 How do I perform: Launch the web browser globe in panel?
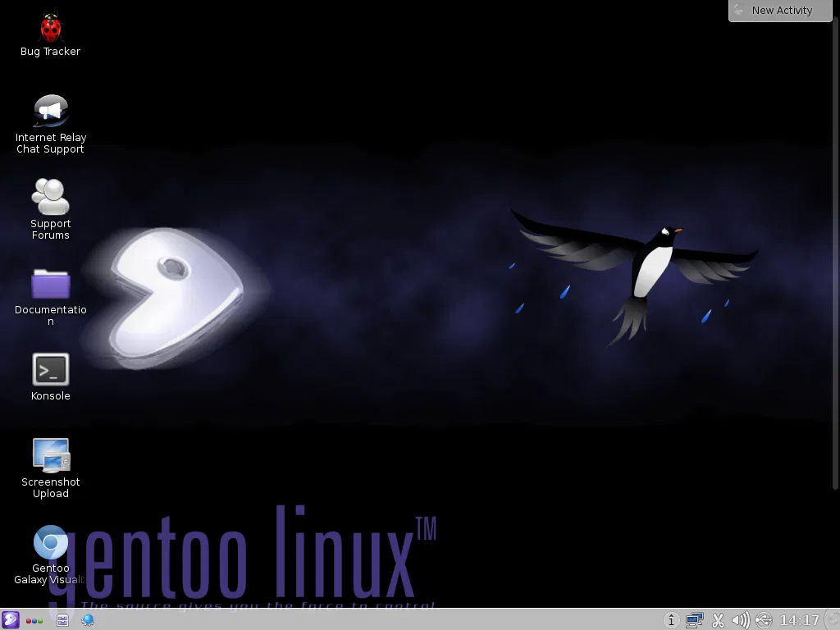[x=87, y=620]
